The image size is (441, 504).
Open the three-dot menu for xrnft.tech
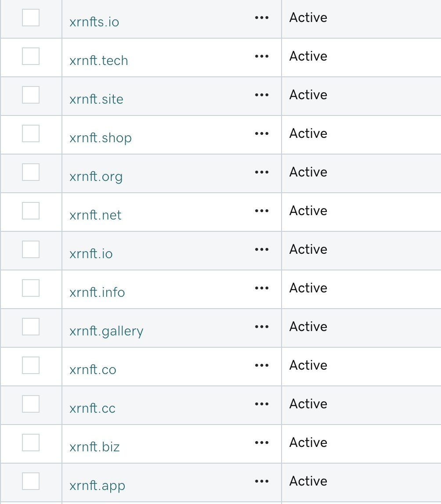click(x=261, y=56)
